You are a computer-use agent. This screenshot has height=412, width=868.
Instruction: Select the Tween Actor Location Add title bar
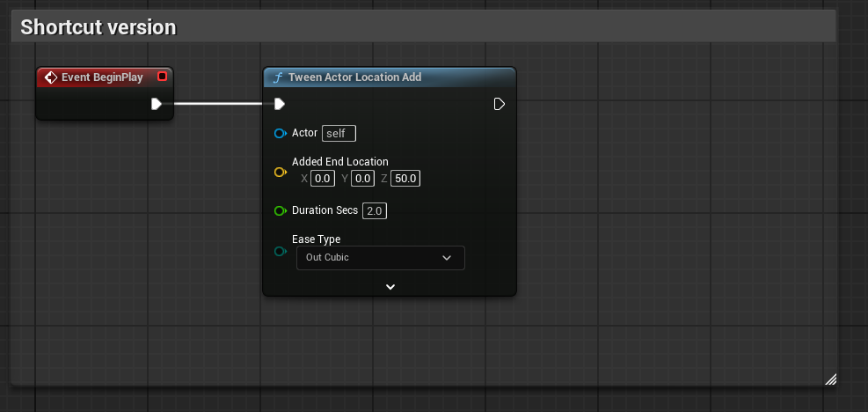click(390, 77)
